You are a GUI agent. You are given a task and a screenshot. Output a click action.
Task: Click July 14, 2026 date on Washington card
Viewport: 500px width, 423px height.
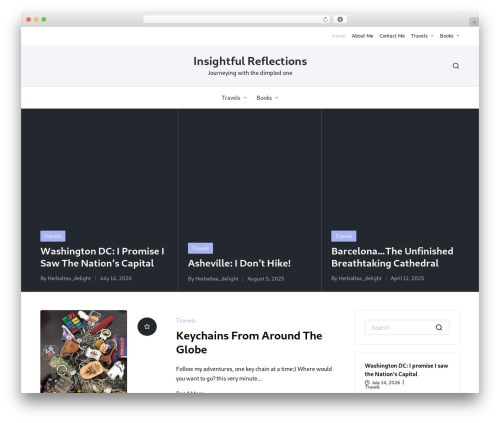(x=116, y=278)
